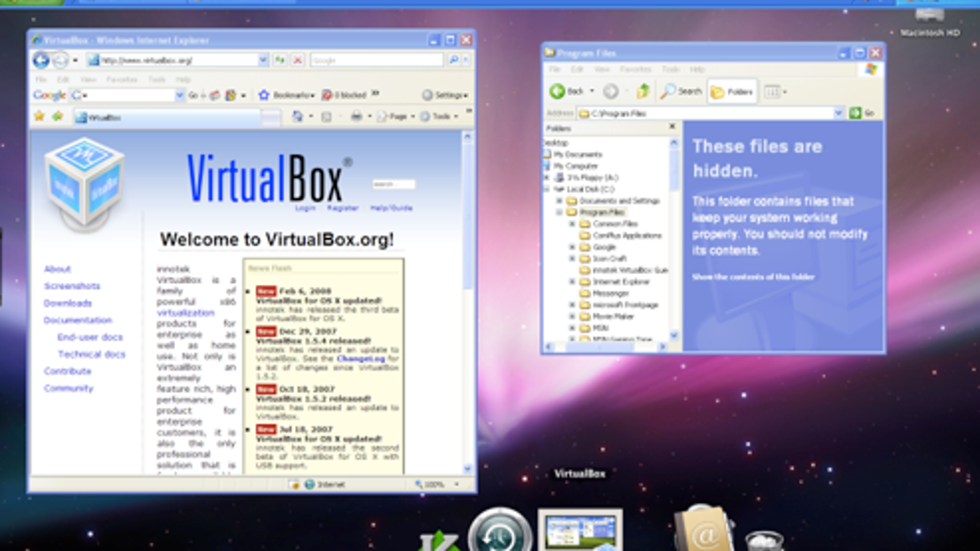The width and height of the screenshot is (980, 551).
Task: Open the View menu in Program Files window
Action: [602, 69]
